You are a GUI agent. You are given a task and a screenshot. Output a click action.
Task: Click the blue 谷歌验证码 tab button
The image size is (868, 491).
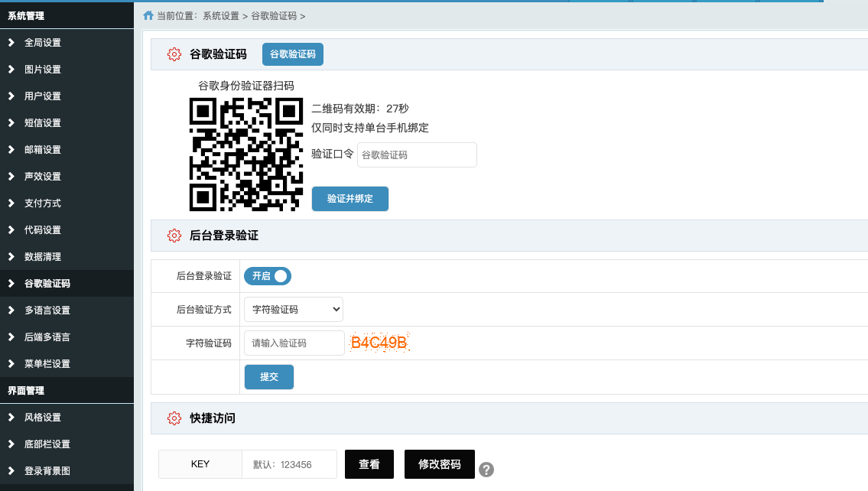coord(293,54)
